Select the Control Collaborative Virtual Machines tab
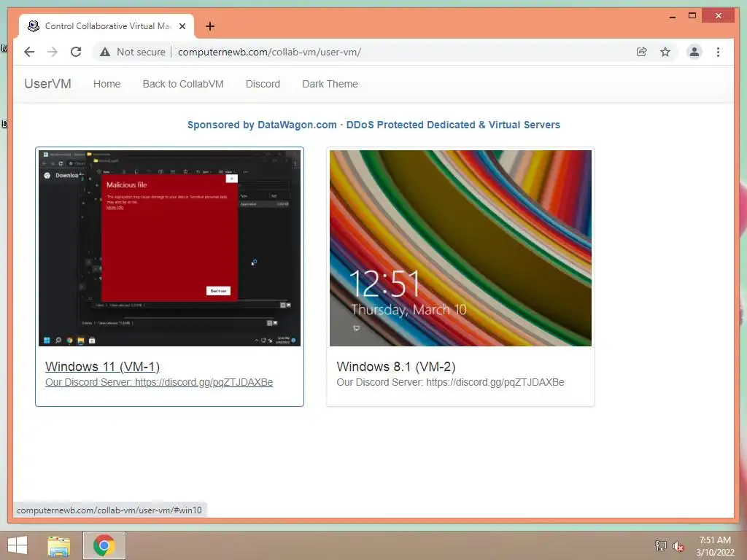747x560 pixels. (107, 26)
